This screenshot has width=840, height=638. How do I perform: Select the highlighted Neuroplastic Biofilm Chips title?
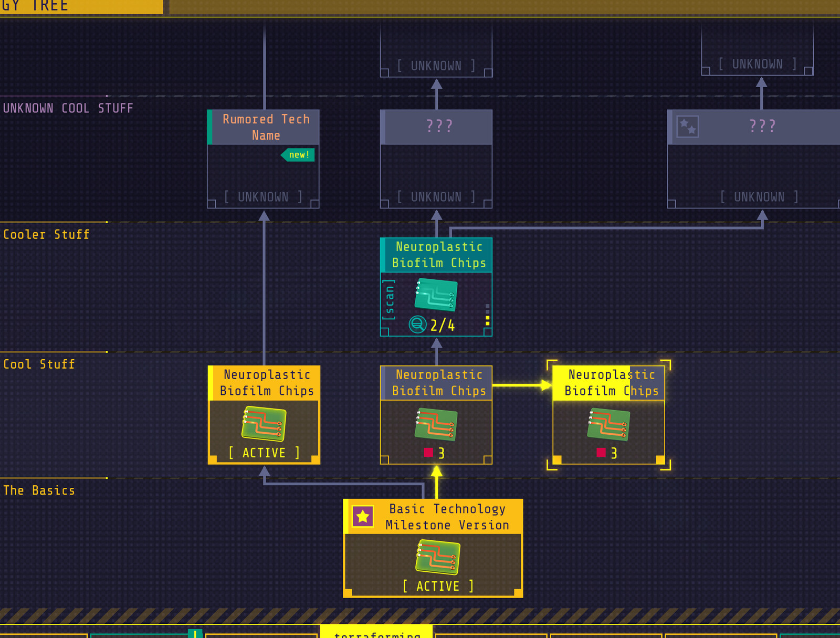click(x=609, y=383)
